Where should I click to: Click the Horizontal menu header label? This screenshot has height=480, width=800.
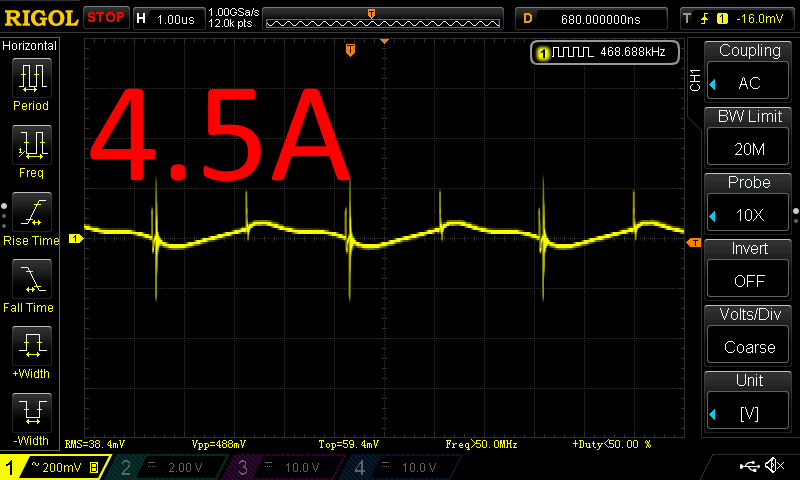[30, 46]
